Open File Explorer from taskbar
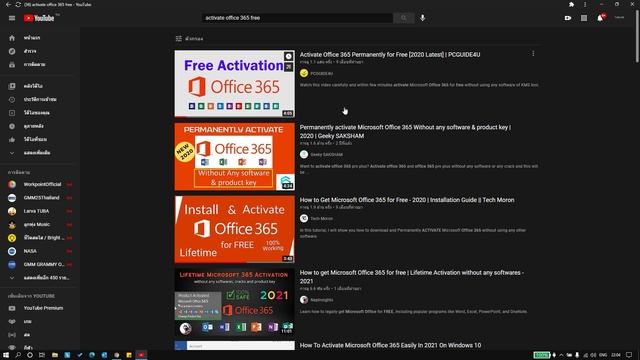Image resolution: width=640 pixels, height=360 pixels. (x=55, y=355)
